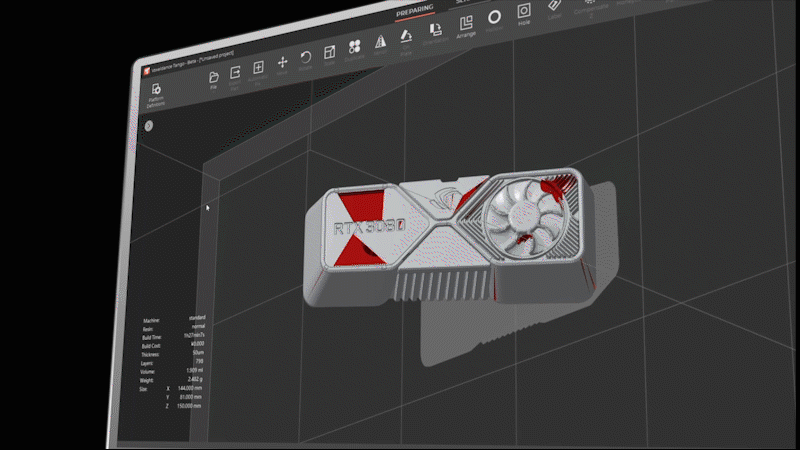Select the Fit view tool
This screenshot has width=800, height=450.
pyautogui.click(x=258, y=68)
